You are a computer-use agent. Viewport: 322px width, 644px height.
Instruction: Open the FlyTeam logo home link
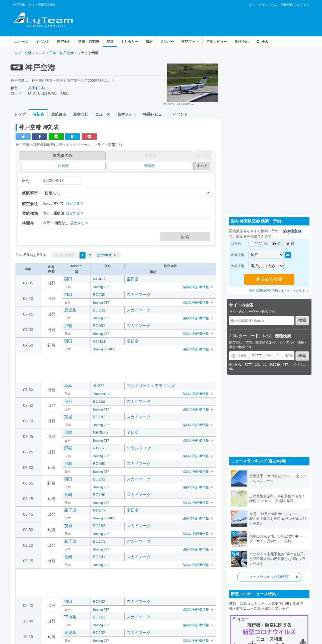[x=43, y=20]
